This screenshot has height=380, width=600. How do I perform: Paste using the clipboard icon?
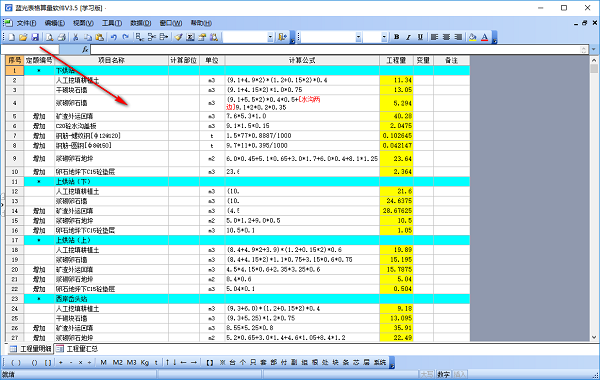99,37
